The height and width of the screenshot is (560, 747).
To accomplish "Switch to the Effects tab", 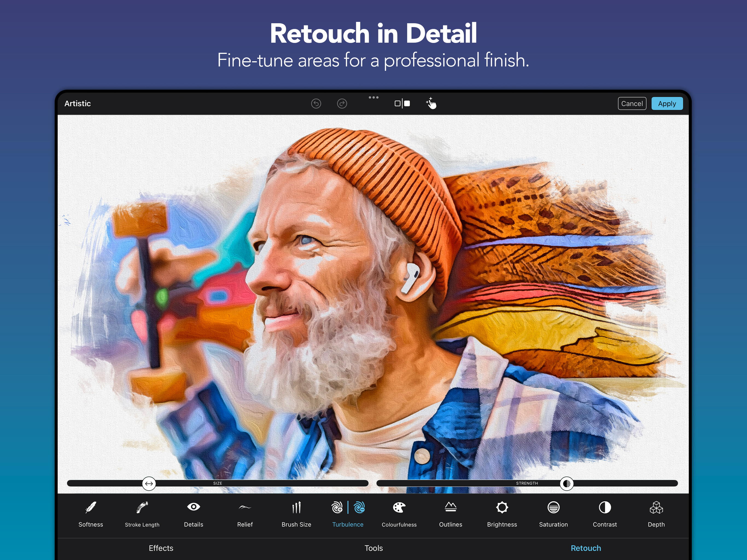I will [x=161, y=548].
